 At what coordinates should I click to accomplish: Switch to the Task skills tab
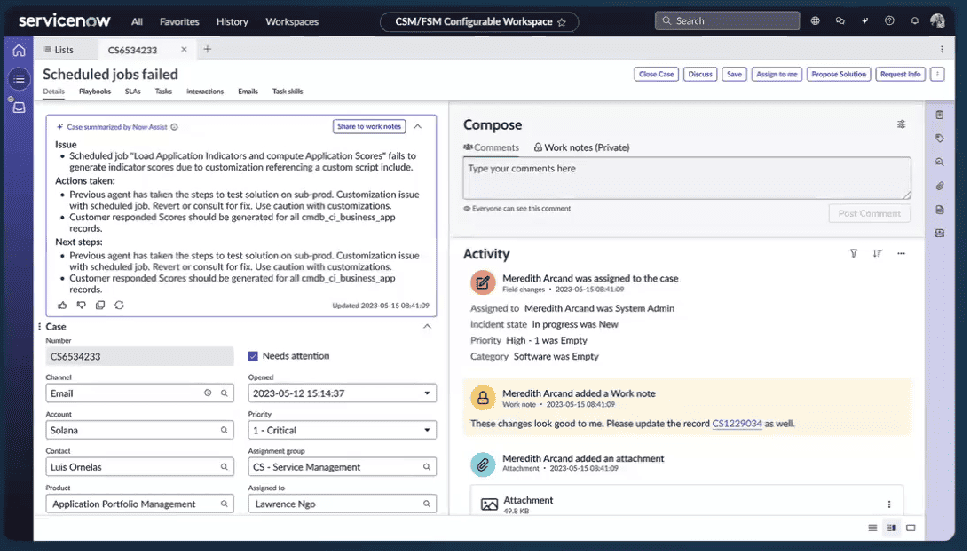pyautogui.click(x=287, y=91)
